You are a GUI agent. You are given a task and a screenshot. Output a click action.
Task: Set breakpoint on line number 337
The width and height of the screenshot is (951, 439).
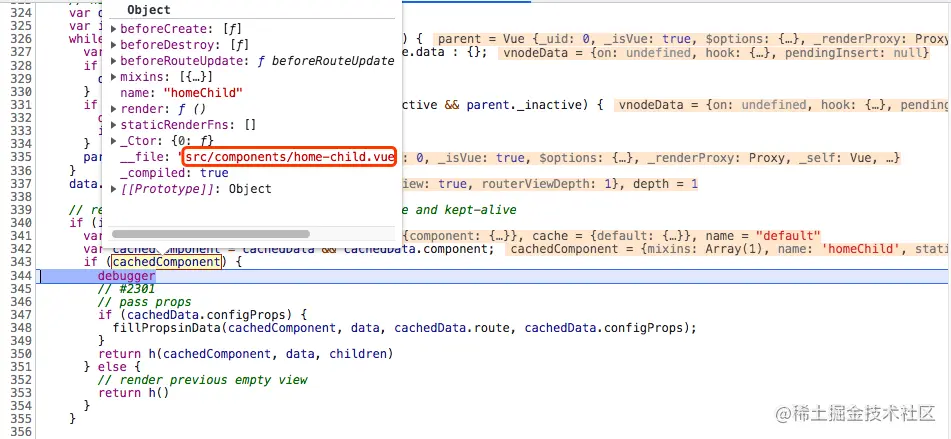click(21, 183)
